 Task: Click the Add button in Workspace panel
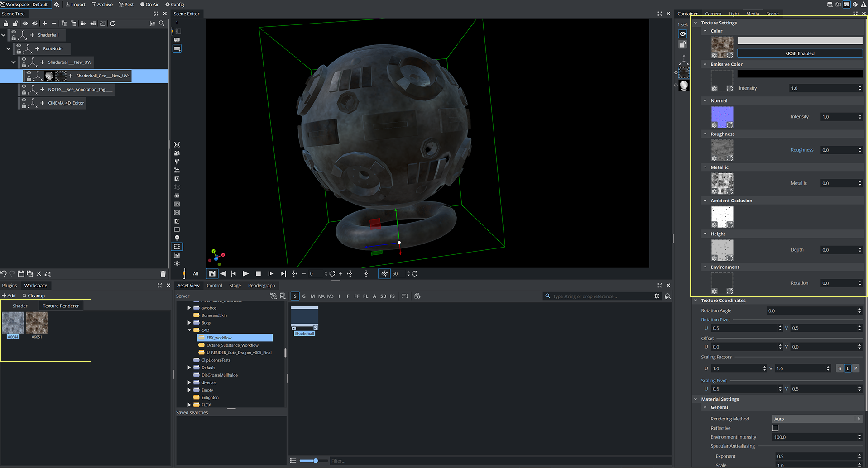coord(9,296)
